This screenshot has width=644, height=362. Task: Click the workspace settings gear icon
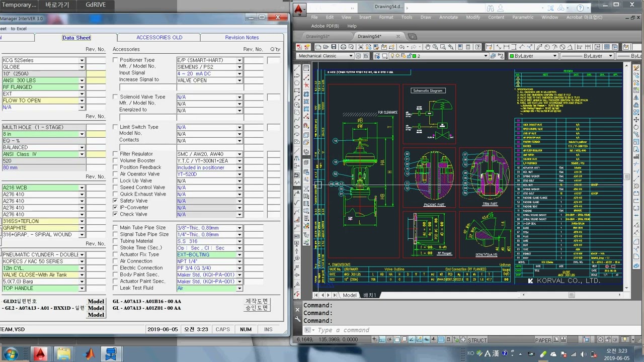point(358,56)
